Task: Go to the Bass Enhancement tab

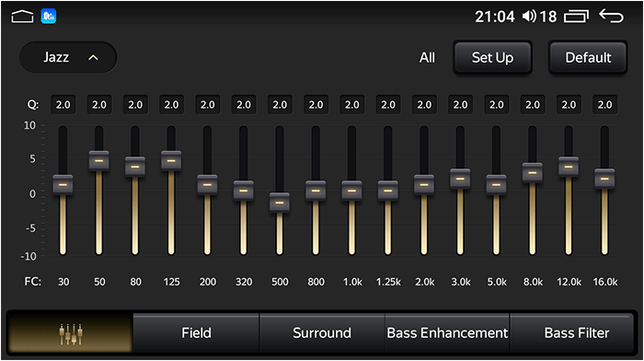Action: tap(447, 332)
